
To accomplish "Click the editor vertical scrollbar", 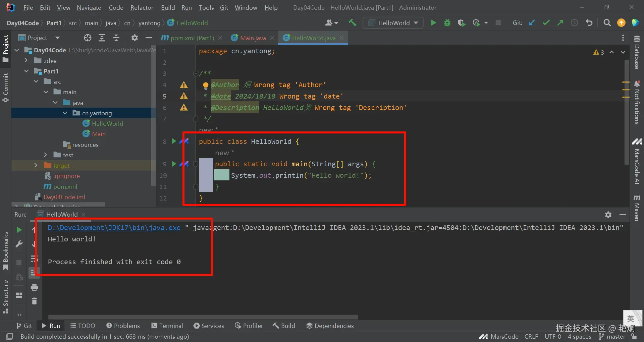I will [627, 112].
